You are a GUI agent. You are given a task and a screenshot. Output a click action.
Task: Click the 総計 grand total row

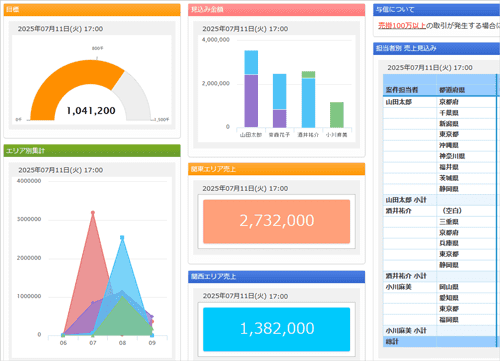439,342
